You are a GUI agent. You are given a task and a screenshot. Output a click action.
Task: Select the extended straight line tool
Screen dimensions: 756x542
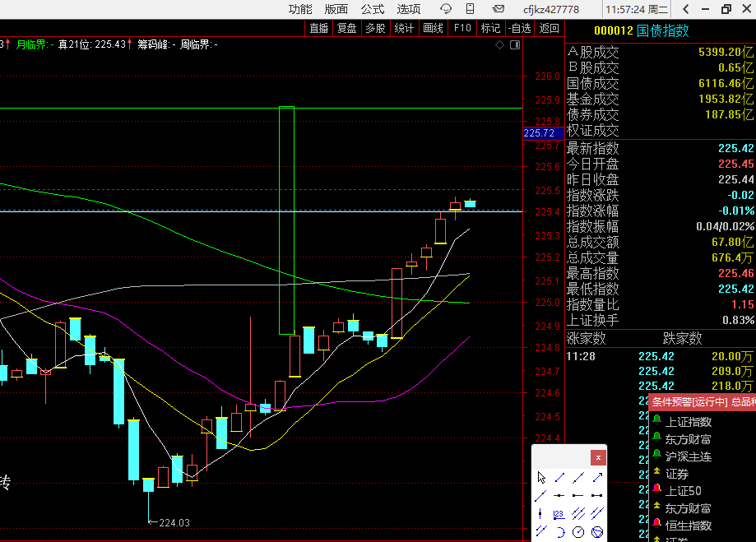578,477
